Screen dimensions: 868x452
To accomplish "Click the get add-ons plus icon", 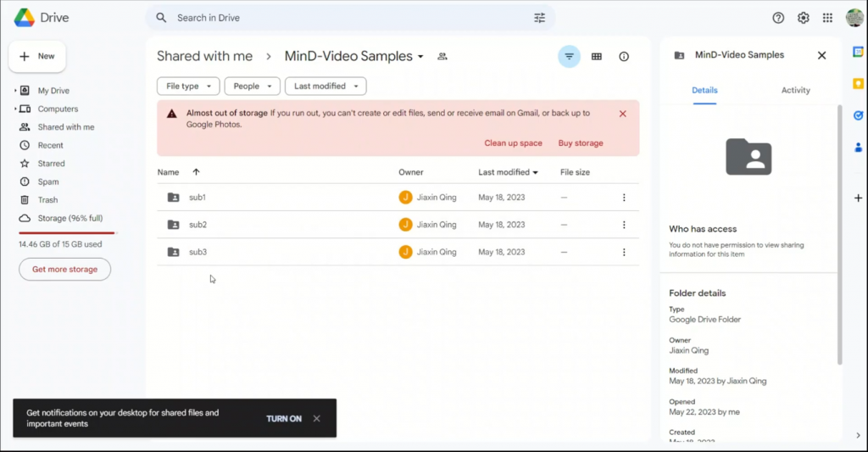I will tap(858, 198).
